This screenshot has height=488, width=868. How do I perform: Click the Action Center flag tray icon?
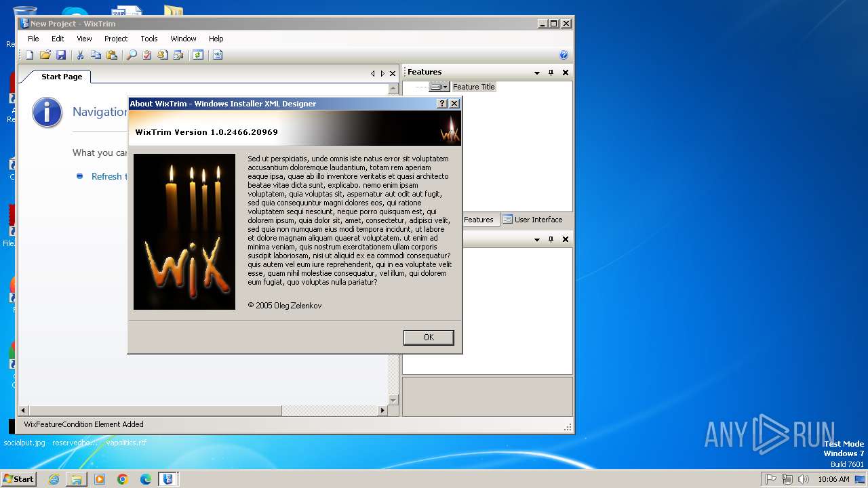771,479
